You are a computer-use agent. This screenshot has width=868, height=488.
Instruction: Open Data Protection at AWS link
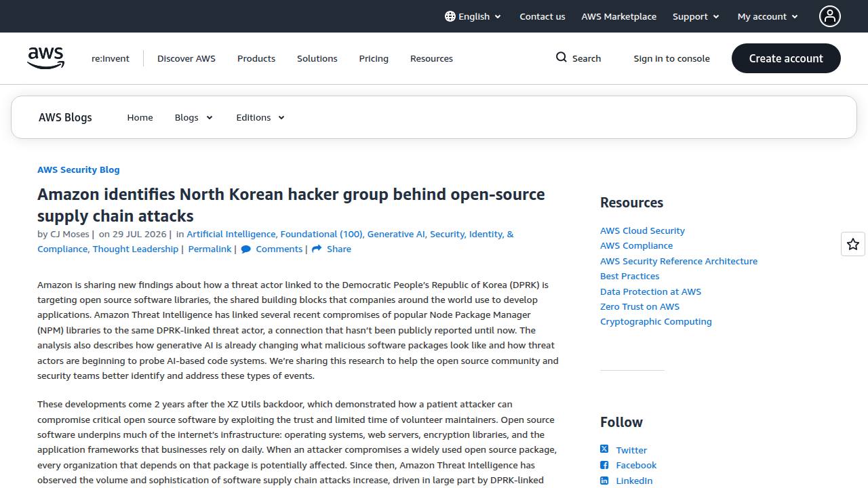coord(650,291)
